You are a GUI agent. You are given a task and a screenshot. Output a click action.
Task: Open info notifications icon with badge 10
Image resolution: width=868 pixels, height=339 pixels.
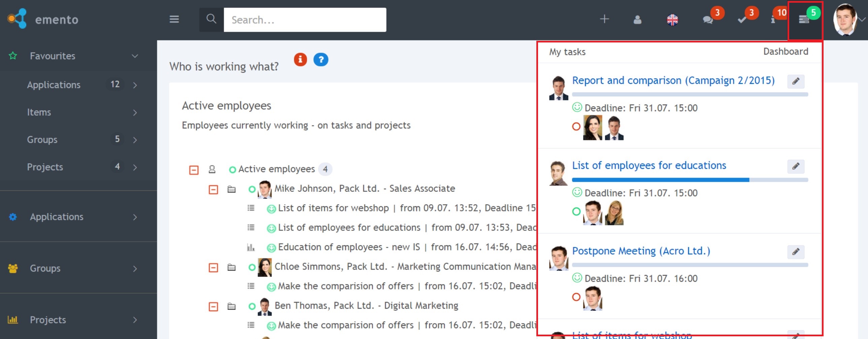773,20
